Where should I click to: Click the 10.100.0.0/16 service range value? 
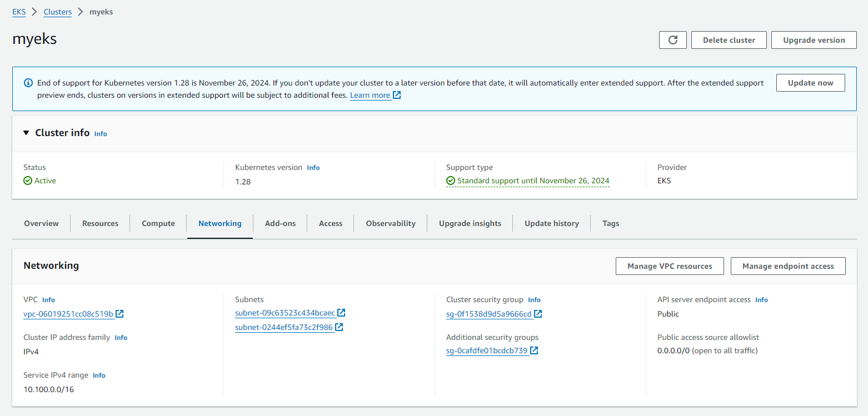click(48, 389)
